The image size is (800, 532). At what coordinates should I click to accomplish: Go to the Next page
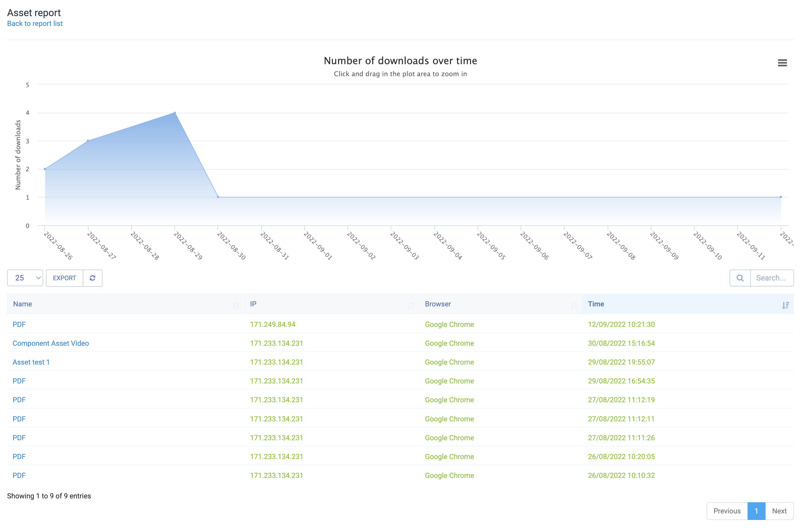point(779,511)
